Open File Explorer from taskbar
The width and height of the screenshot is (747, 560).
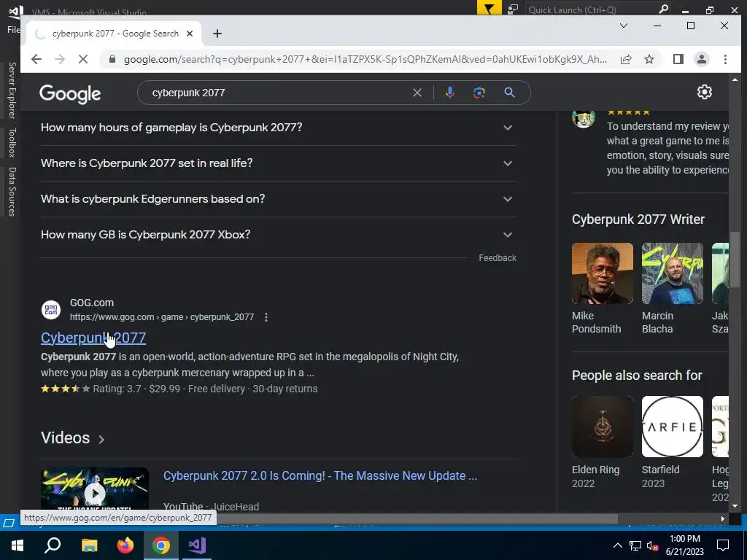pyautogui.click(x=89, y=545)
